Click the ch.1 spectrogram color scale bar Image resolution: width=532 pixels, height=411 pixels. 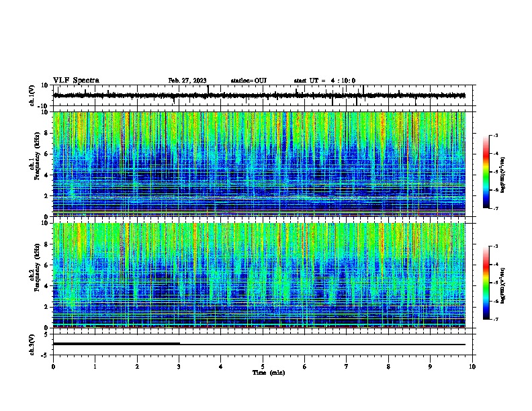[x=486, y=172]
